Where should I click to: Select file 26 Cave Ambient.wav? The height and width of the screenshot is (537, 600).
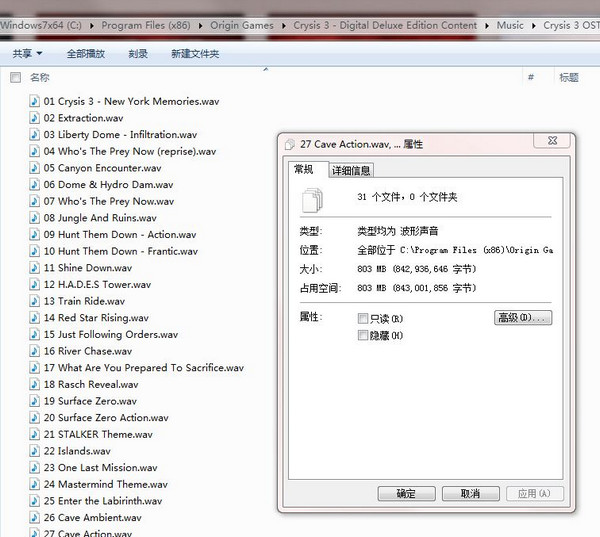point(93,517)
